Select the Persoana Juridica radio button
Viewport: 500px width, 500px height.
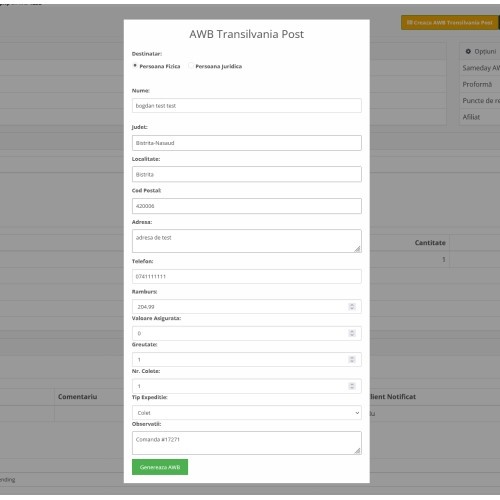pos(191,66)
